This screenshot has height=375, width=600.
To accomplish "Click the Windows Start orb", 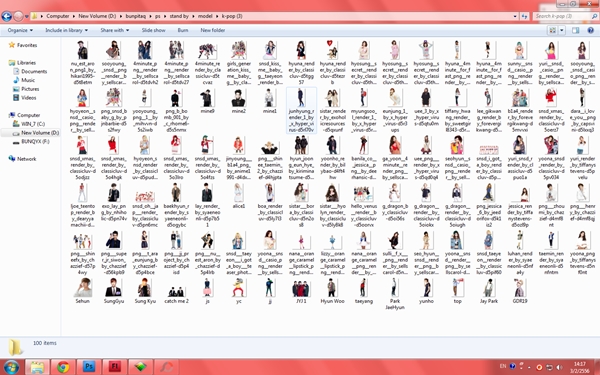I will pyautogui.click(x=10, y=367).
